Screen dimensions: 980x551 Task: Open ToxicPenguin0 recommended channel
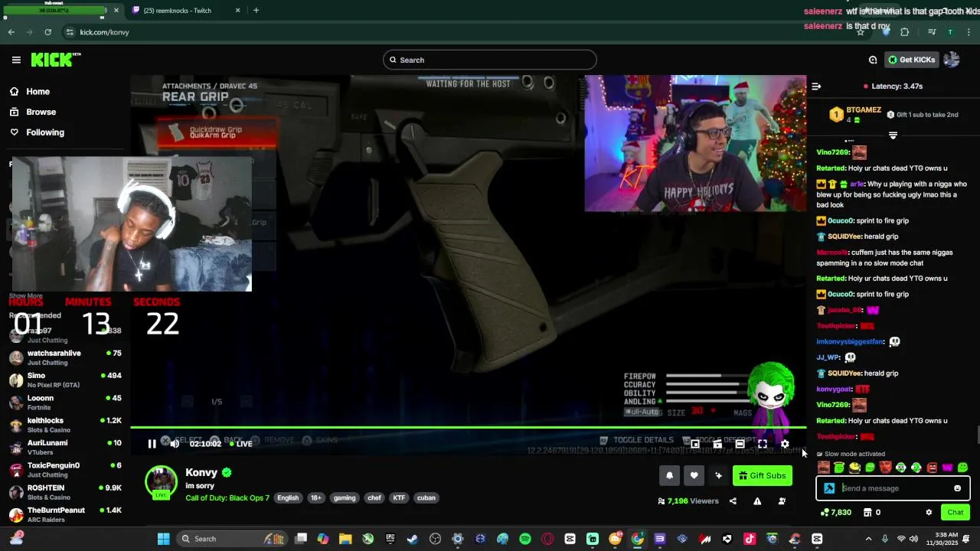(65, 470)
